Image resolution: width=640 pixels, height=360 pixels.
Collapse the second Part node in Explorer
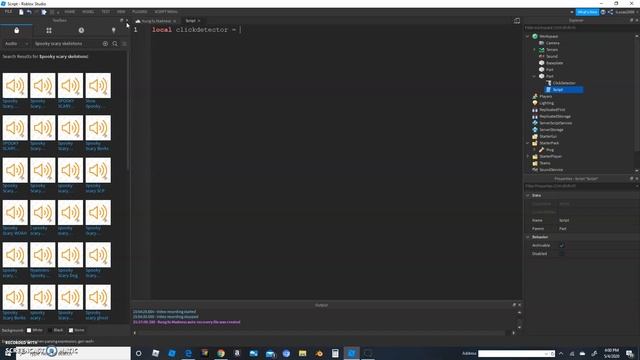534,76
